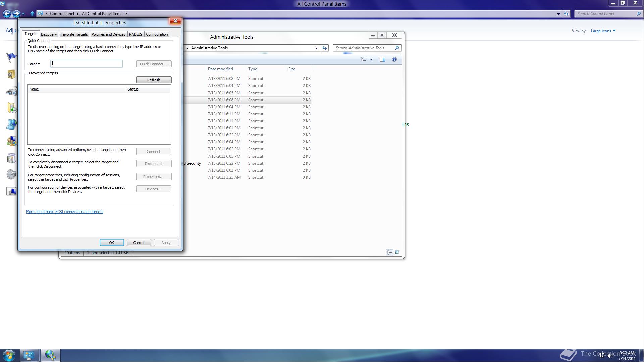This screenshot has height=362, width=644.
Task: Open the Volumes and Devices tab
Action: pyautogui.click(x=108, y=34)
